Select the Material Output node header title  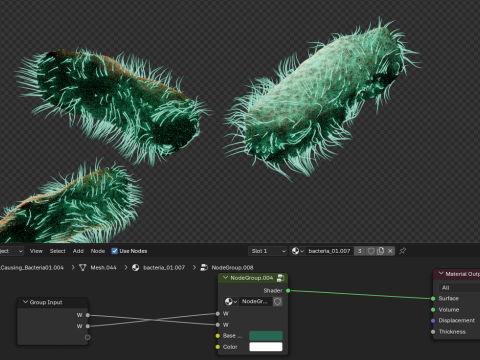(x=463, y=274)
